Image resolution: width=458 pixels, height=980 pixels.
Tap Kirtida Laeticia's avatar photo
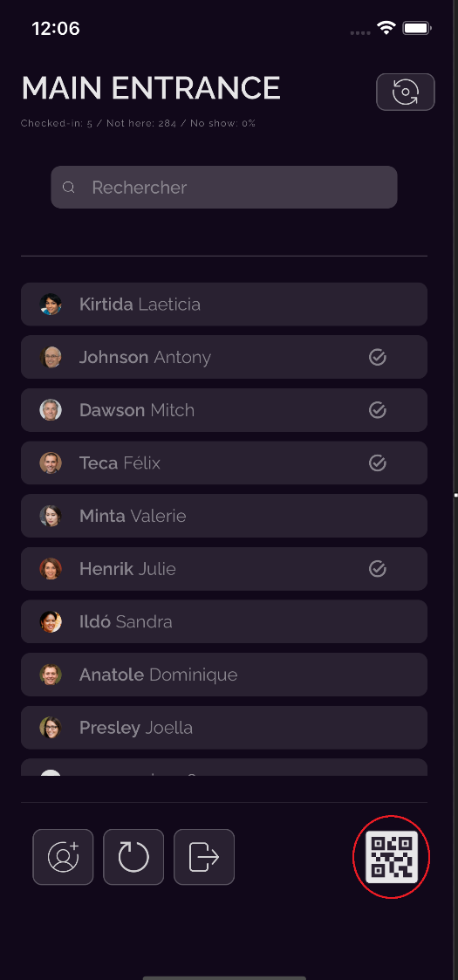click(x=51, y=305)
